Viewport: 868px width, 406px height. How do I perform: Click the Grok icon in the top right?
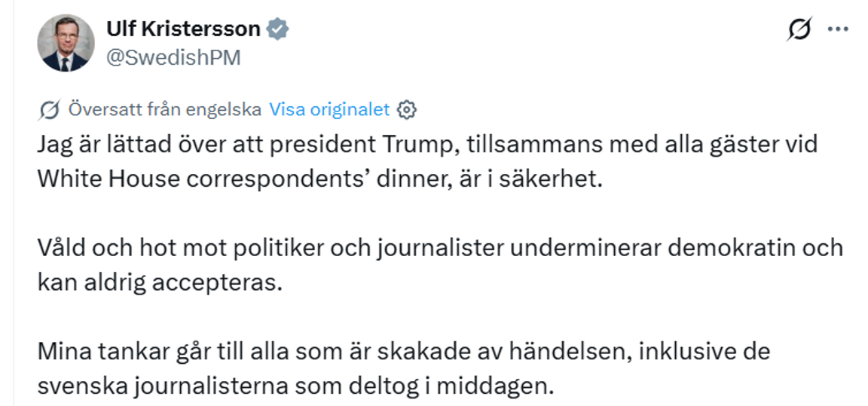(799, 29)
